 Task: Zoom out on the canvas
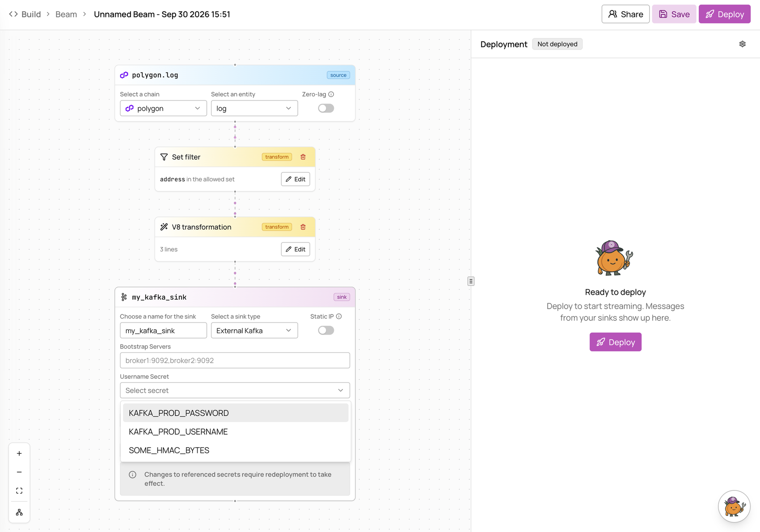(19, 472)
